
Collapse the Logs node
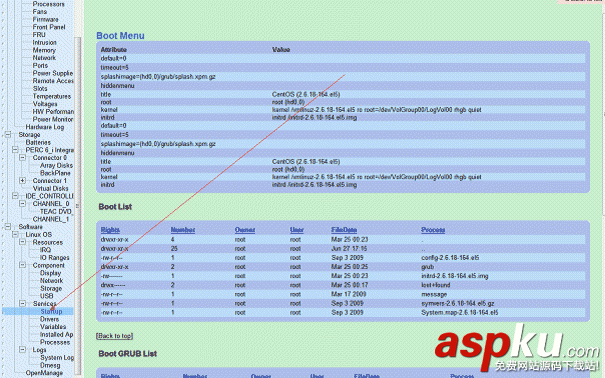22,350
